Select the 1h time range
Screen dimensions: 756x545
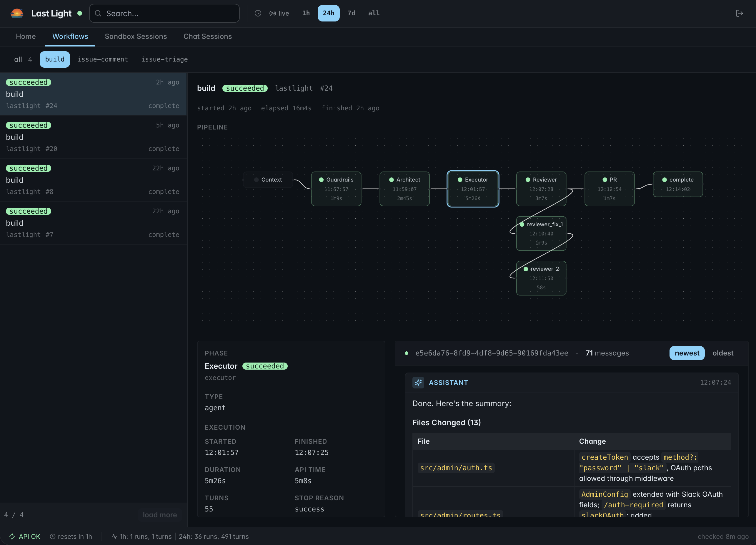coord(306,13)
